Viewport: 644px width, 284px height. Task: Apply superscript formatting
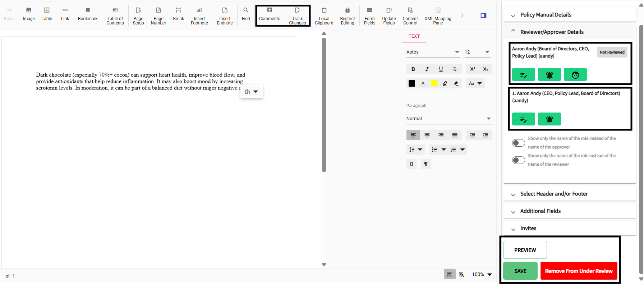[x=472, y=69]
